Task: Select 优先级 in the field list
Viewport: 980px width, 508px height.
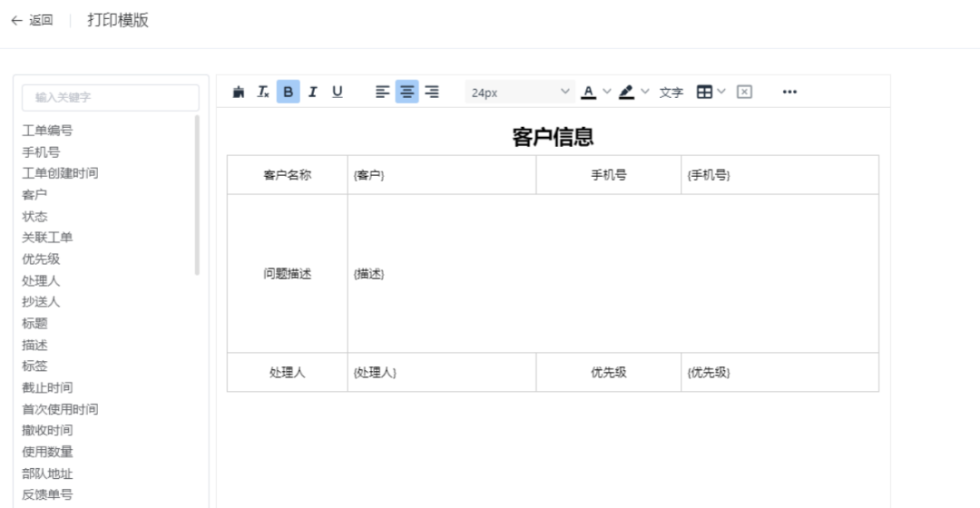Action: tap(41, 259)
